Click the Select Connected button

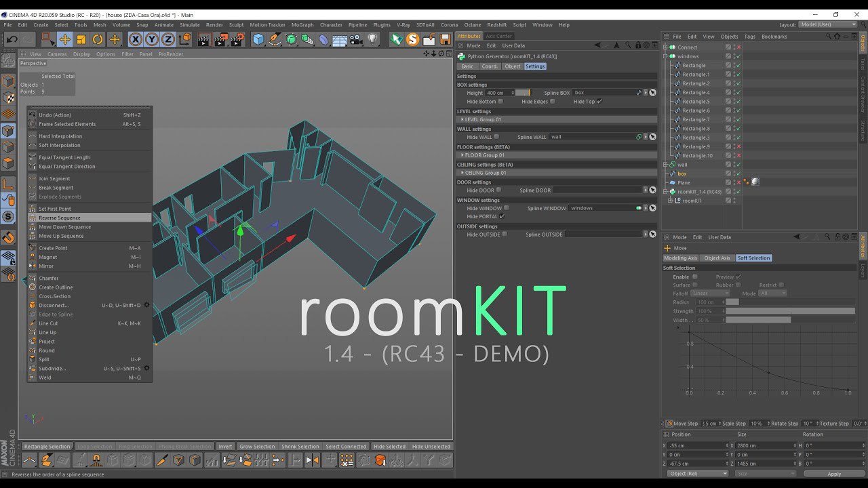(x=346, y=446)
